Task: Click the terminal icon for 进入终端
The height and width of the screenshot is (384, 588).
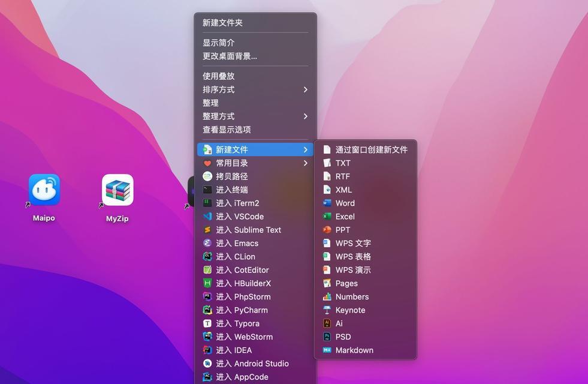Action: (207, 190)
